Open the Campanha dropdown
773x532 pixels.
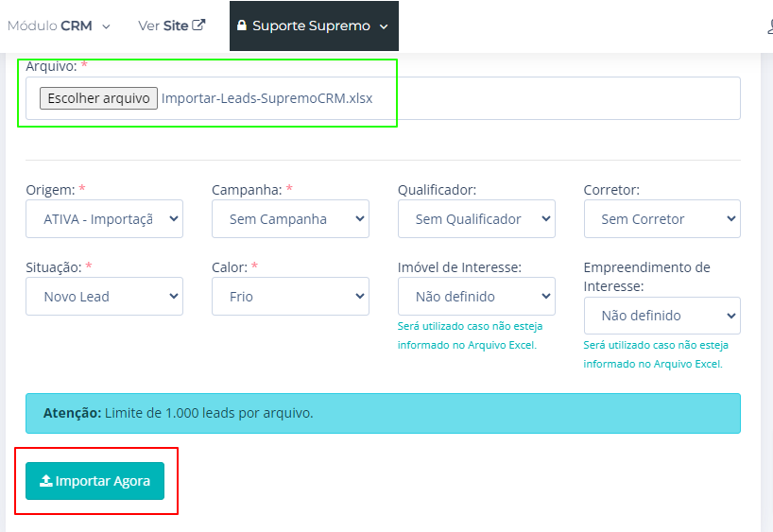[290, 219]
